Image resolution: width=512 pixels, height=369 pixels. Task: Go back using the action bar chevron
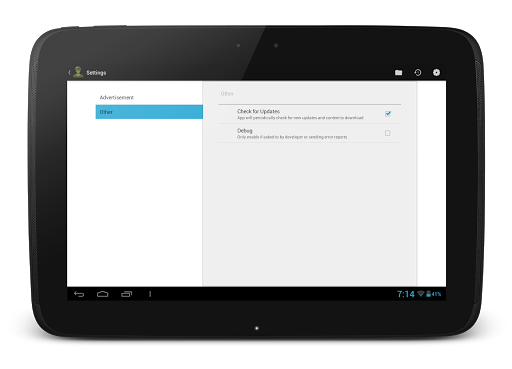coord(69,72)
